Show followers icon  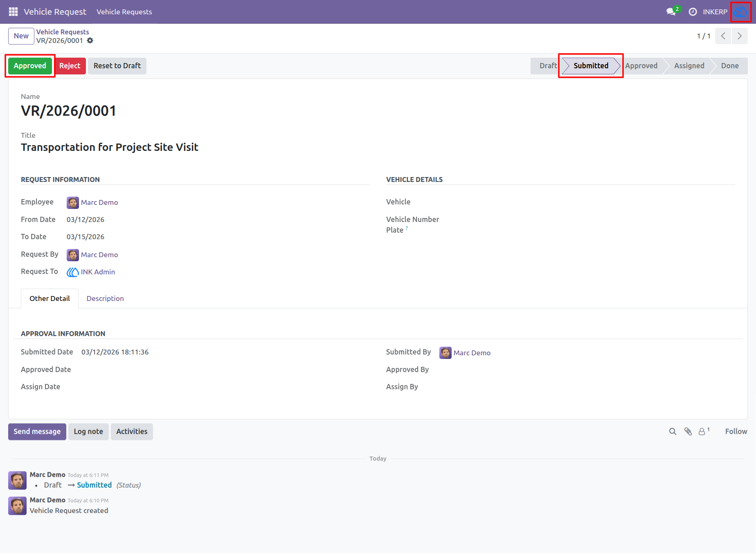point(704,431)
